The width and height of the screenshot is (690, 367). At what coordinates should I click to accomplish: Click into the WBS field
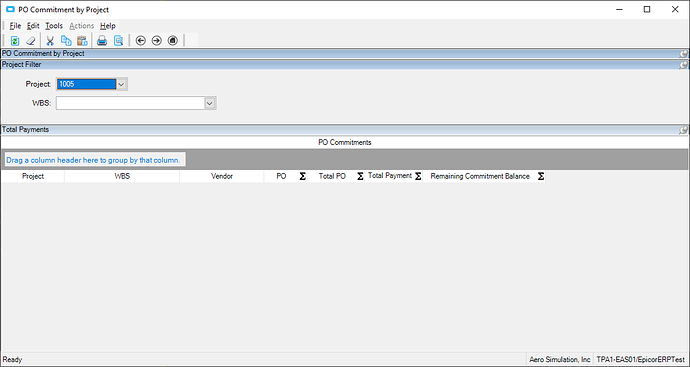tap(130, 103)
